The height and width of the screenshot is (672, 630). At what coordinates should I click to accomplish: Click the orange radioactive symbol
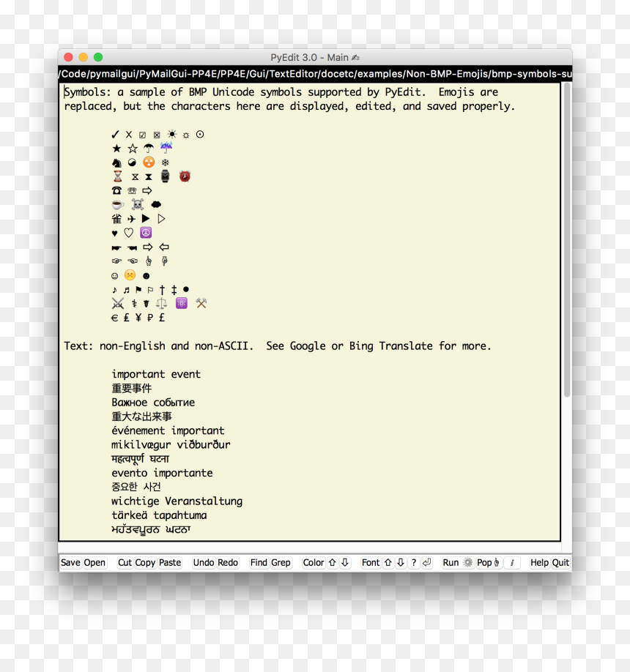click(149, 162)
